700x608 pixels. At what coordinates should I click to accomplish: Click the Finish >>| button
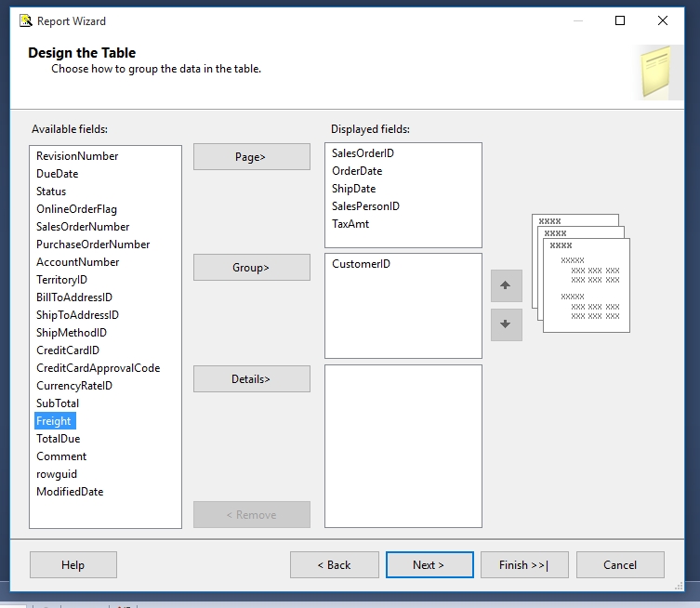click(x=523, y=564)
